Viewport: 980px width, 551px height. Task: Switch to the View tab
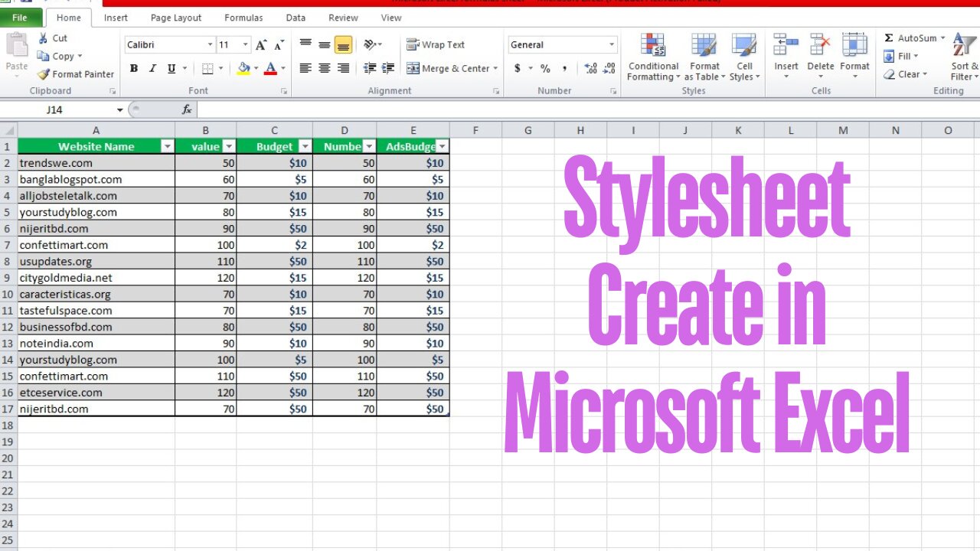click(390, 18)
